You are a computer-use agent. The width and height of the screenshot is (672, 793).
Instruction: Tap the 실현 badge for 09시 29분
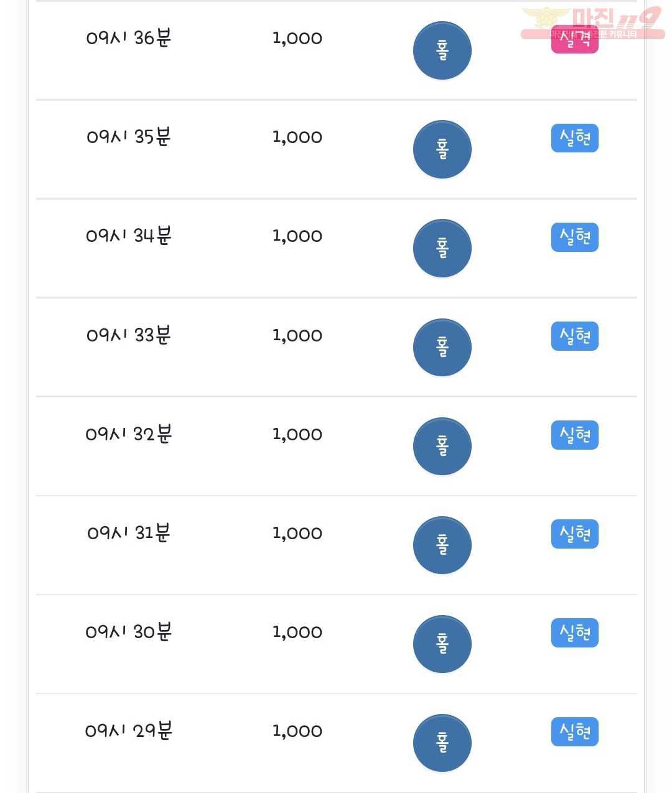tap(575, 731)
